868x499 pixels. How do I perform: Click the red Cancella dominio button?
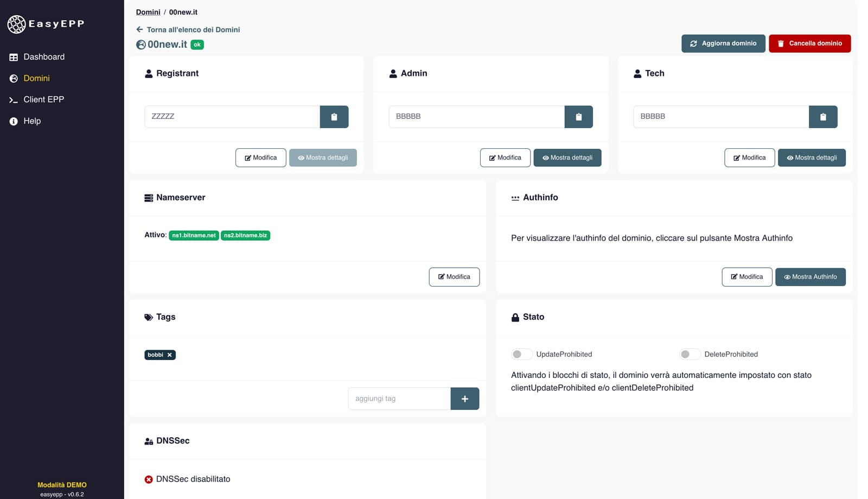click(809, 43)
